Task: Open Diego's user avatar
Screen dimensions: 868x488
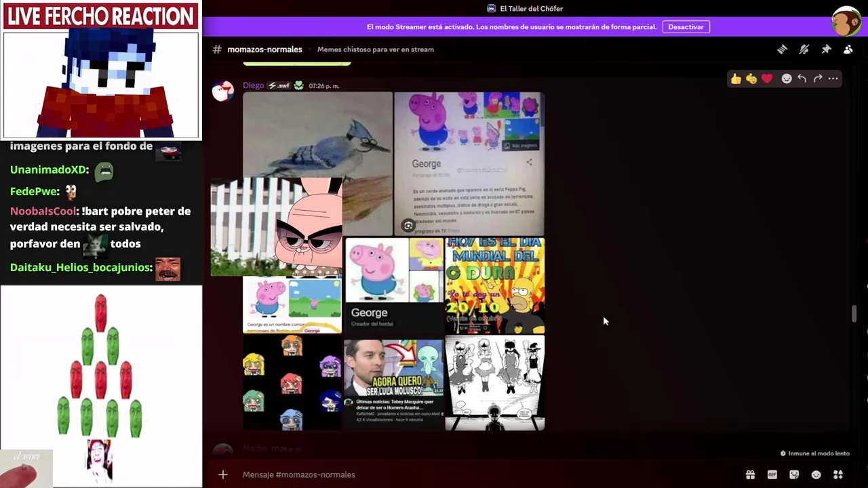Action: (223, 91)
